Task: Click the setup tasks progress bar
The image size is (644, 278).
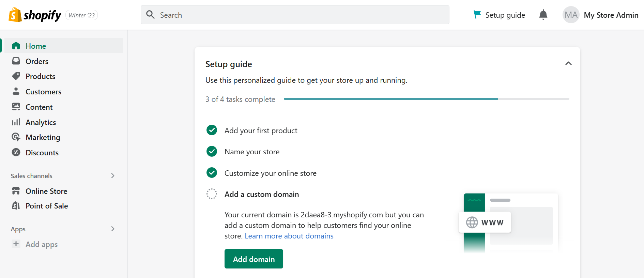Action: (x=426, y=99)
